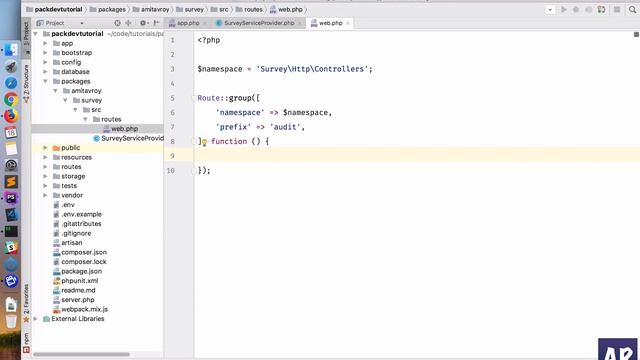This screenshot has height=360, width=640.
Task: Open Sublime Text from the dock
Action: point(11,182)
